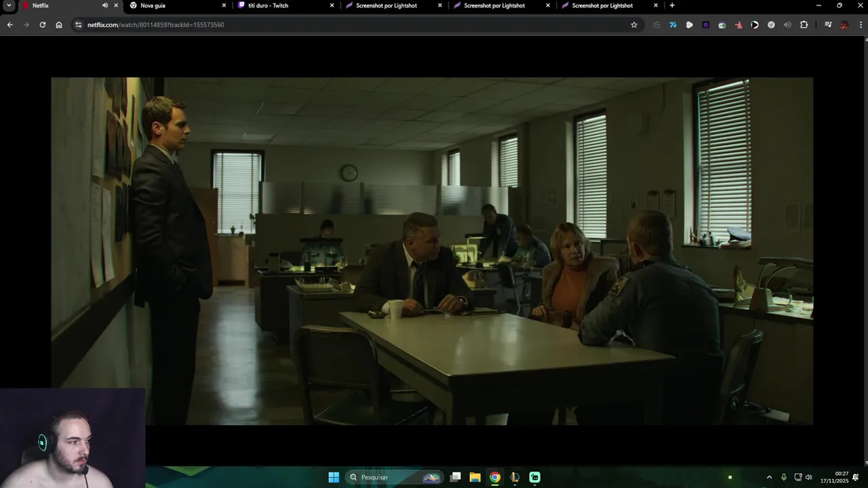Open the speaker volume extension
Image resolution: width=868 pixels, height=488 pixels.
click(x=787, y=24)
